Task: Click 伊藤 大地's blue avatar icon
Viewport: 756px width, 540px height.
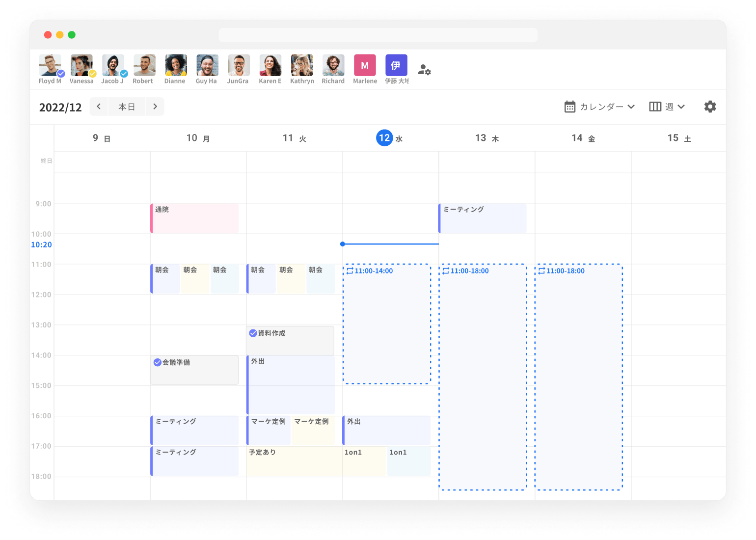Action: 396,65
